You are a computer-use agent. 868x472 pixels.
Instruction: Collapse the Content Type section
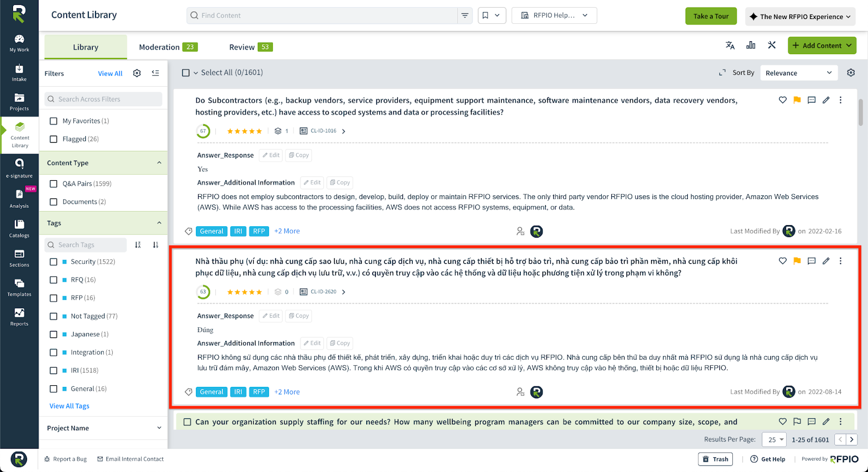tap(159, 163)
